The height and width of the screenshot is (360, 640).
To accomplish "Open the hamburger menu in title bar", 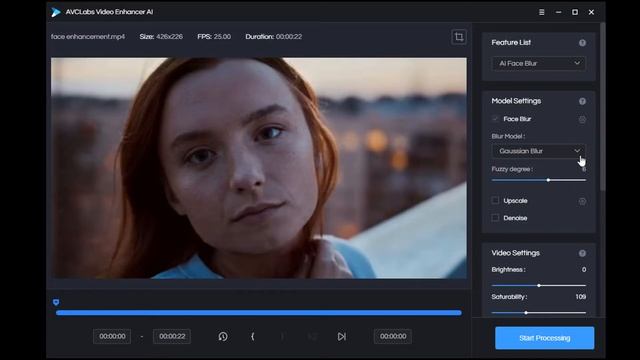I will tap(542, 12).
